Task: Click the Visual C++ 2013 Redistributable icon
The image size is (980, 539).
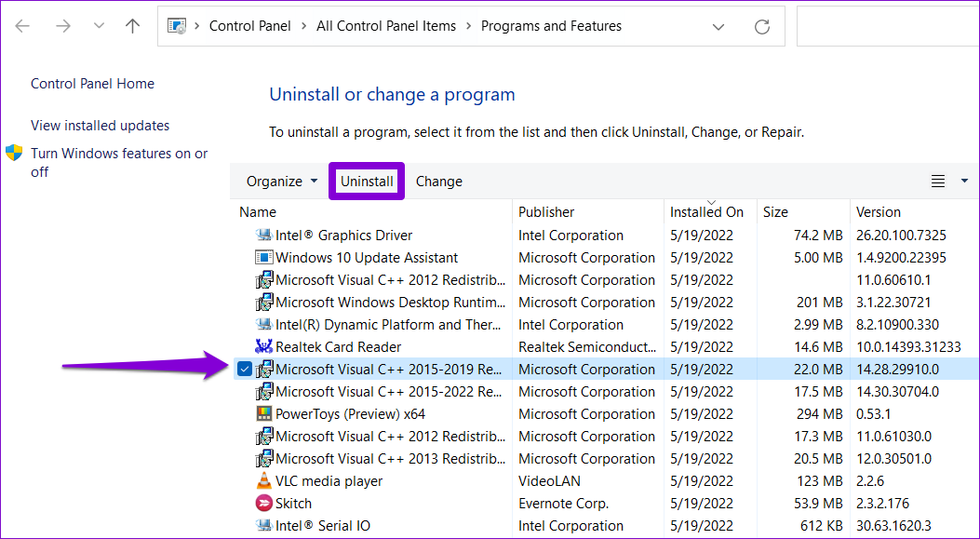Action: point(263,459)
